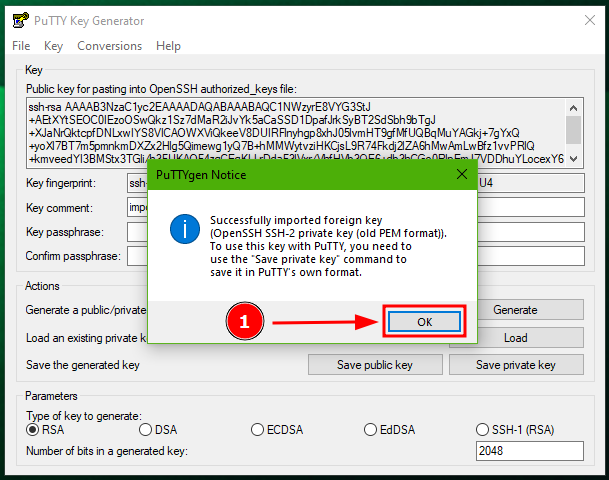
Task: Click 'Number of bits in a generated key:' label
Action: 107,450
